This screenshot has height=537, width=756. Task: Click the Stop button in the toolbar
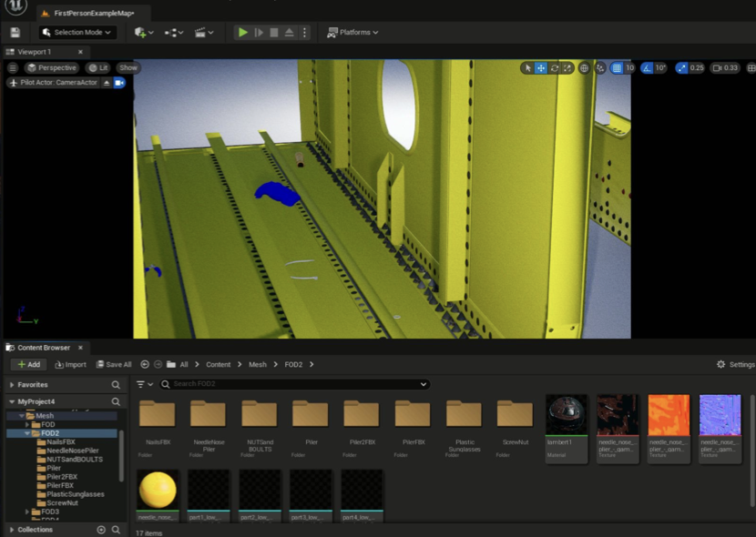tap(274, 33)
